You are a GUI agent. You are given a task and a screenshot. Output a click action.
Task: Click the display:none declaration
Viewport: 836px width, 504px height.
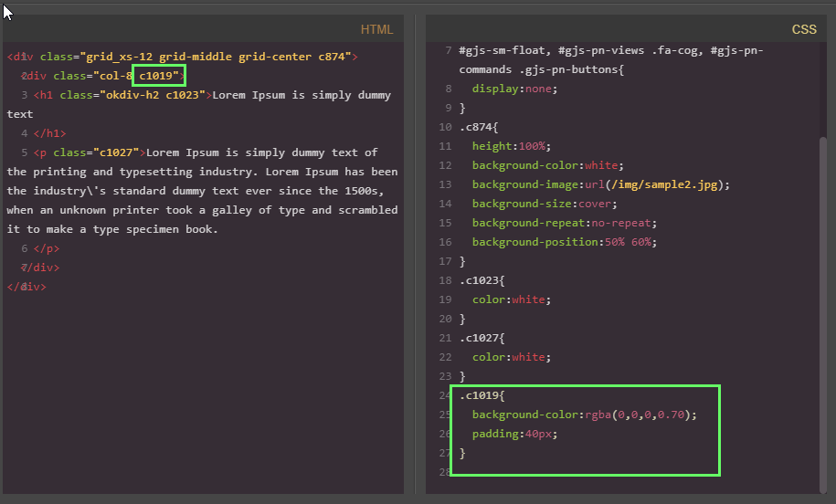514,89
